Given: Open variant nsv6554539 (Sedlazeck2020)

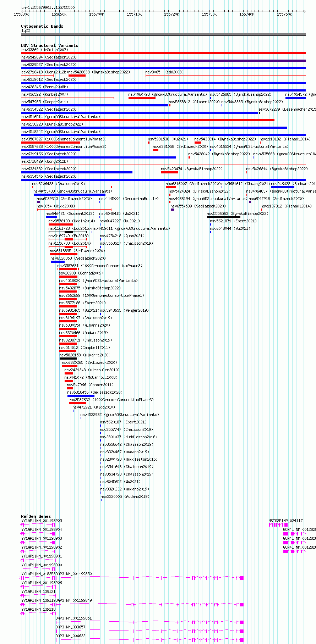Looking at the screenshot, I should 198,206.
